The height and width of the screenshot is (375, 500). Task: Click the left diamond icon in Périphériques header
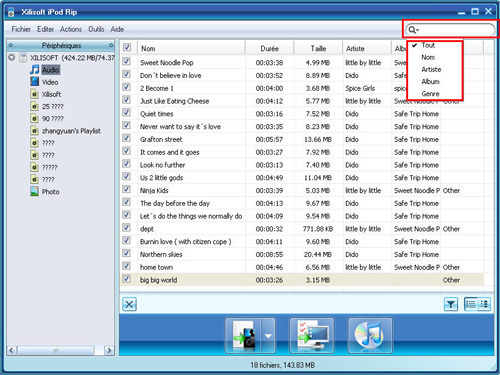[x=10, y=45]
